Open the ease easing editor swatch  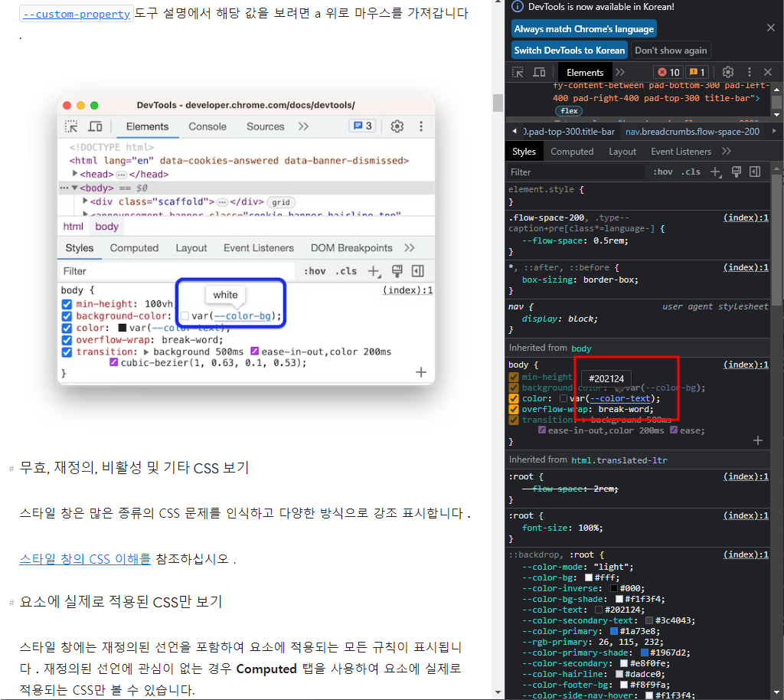(x=674, y=430)
